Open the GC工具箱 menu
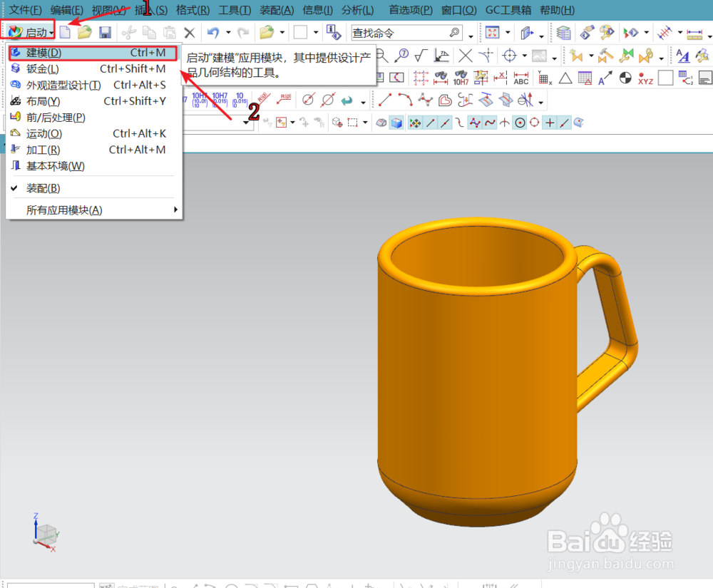Viewport: 713px width, 588px height. [508, 9]
